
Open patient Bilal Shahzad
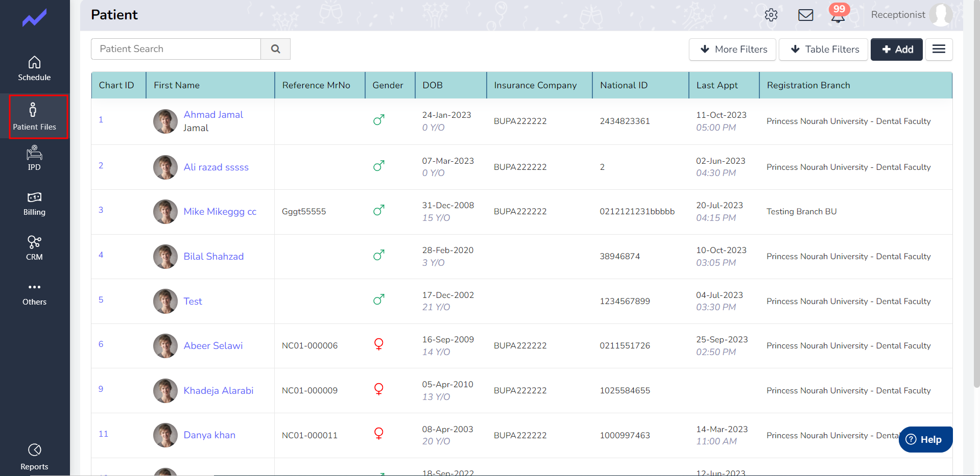coord(213,257)
